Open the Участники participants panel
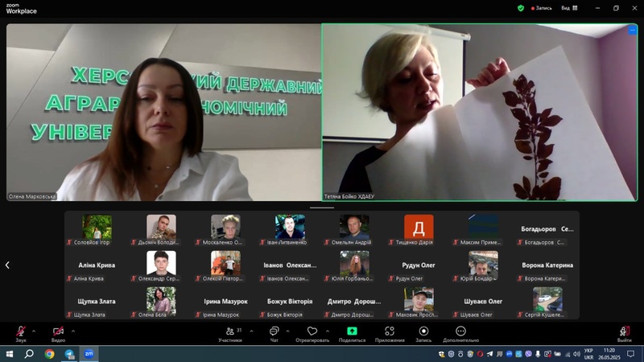This screenshot has height=362, width=644. point(229,331)
